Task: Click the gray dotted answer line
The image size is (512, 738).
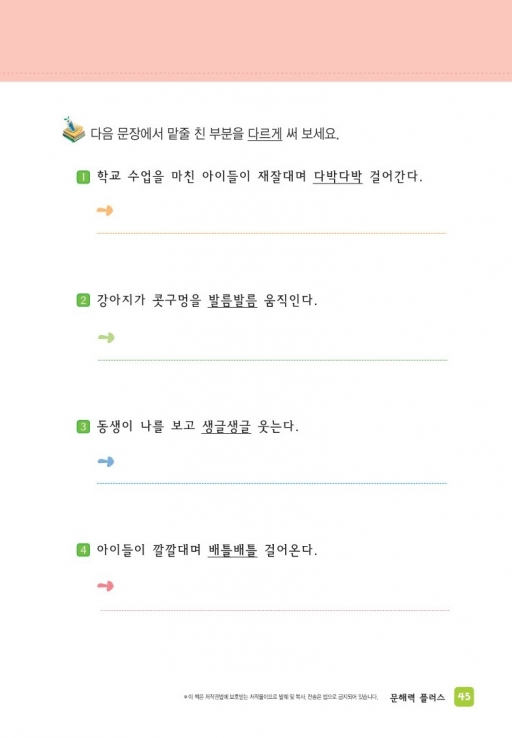Action: pos(275,610)
